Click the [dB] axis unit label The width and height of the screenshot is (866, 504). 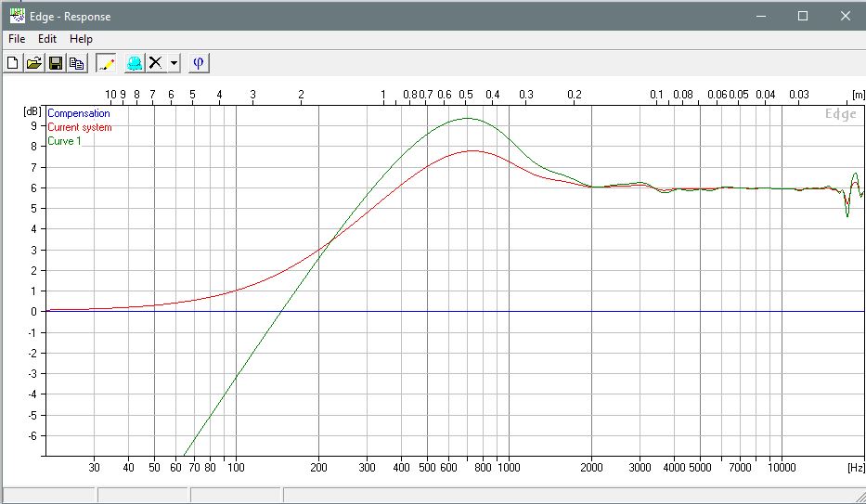(32, 111)
